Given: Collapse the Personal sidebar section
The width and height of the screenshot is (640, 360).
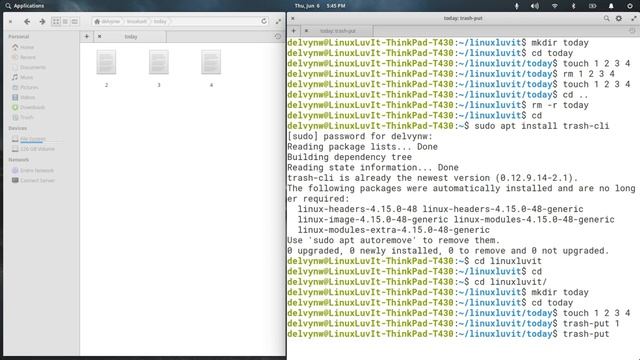Looking at the screenshot, I should click(x=19, y=37).
